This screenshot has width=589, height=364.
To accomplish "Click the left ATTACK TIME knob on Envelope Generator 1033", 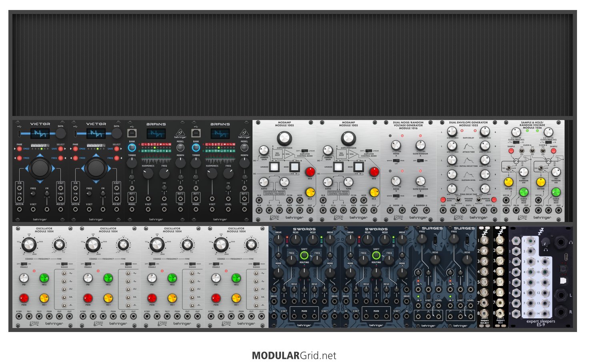I will click(x=452, y=145).
